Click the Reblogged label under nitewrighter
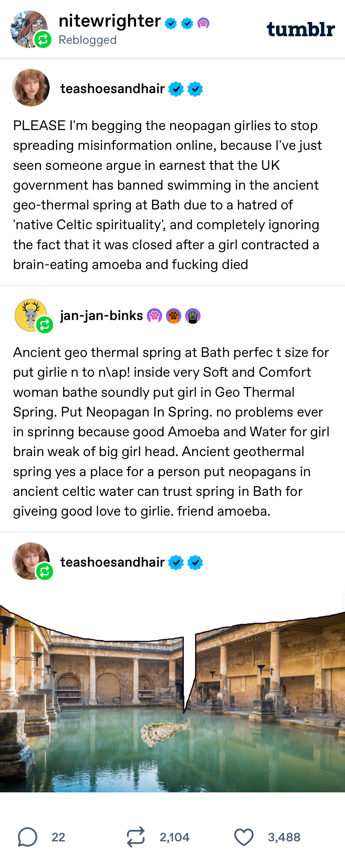Image resolution: width=345 pixels, height=868 pixels. 88,40
